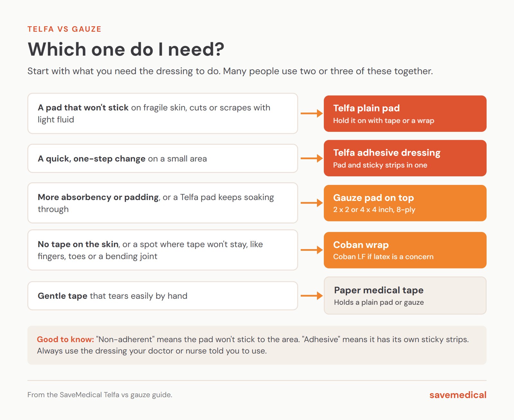The height and width of the screenshot is (420, 514).
Task: Click the SaveMedical Telfa vs gauze guide footer text
Action: (100, 395)
